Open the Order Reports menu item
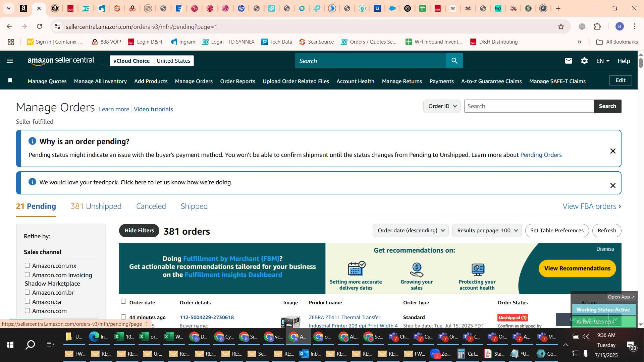 [237, 81]
